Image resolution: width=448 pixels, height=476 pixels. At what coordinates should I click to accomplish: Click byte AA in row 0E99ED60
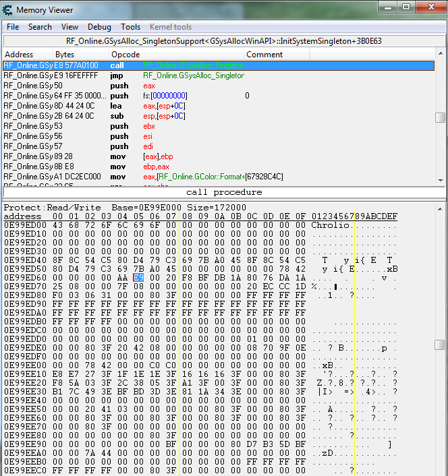tap(122, 278)
